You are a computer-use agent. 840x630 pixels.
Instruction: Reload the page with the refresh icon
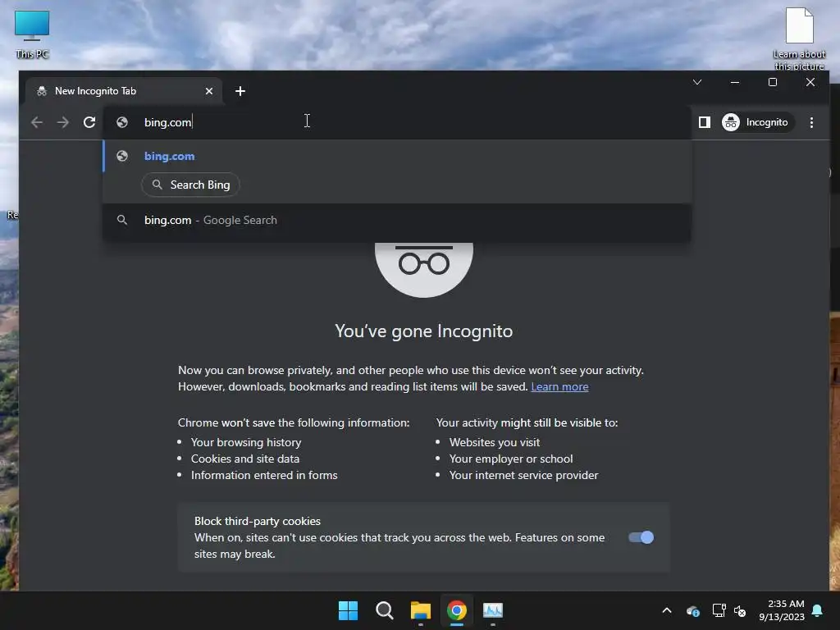89,123
